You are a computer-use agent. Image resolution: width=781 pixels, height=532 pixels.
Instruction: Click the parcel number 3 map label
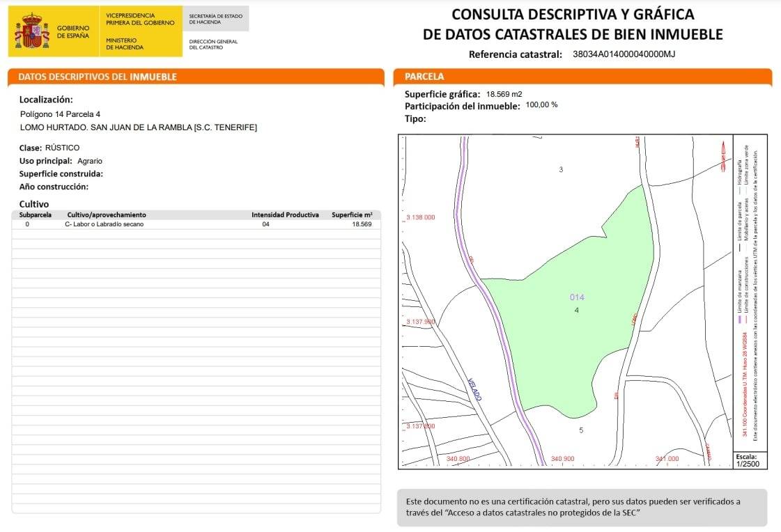[561, 170]
